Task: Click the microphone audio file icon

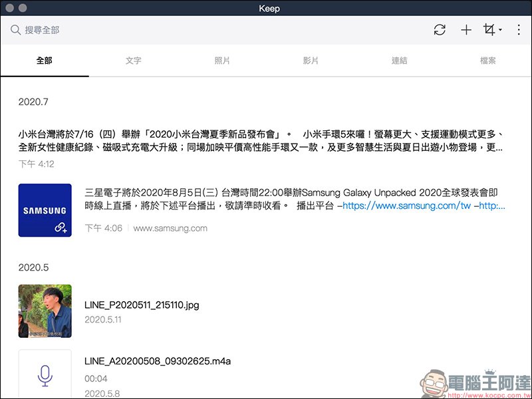Action: pos(45,374)
